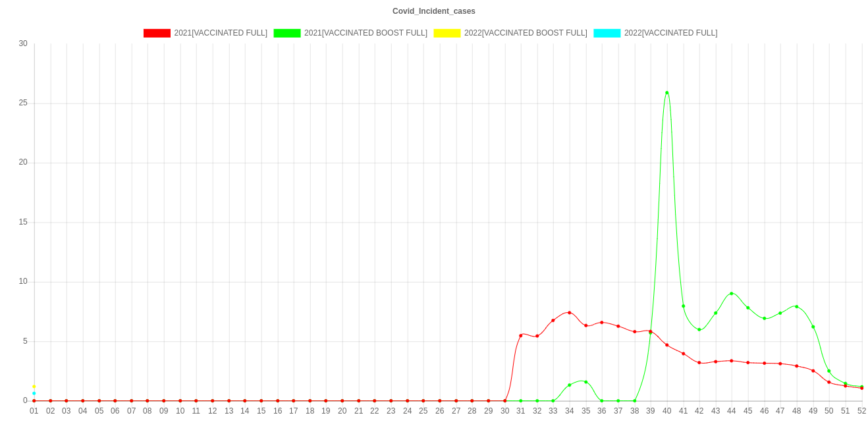This screenshot has height=434, width=868.
Task: Click the green peak data point at week 40
Action: tap(667, 93)
